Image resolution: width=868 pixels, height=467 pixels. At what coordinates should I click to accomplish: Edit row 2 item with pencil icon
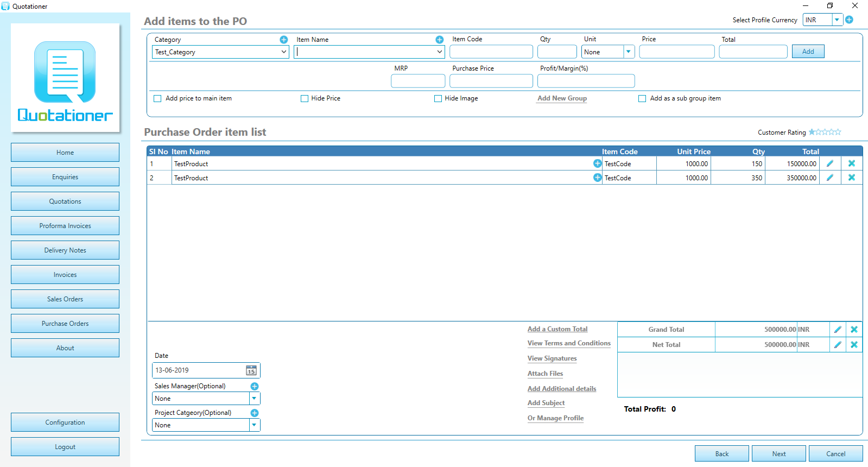[x=830, y=178]
